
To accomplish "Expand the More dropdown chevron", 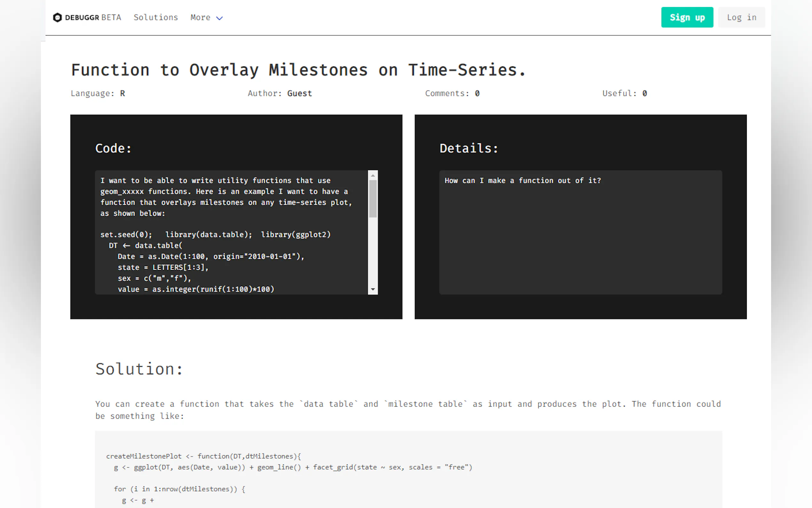I will pyautogui.click(x=219, y=18).
